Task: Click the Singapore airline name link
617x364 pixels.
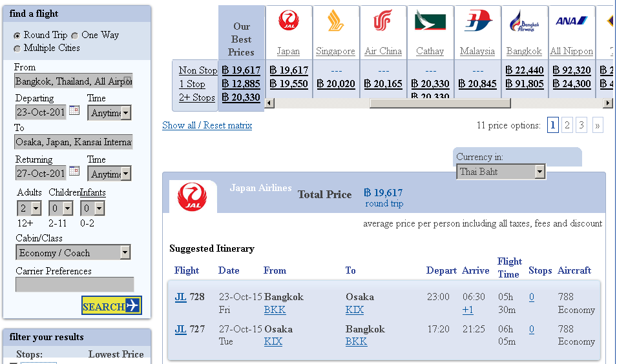Action: (x=336, y=52)
